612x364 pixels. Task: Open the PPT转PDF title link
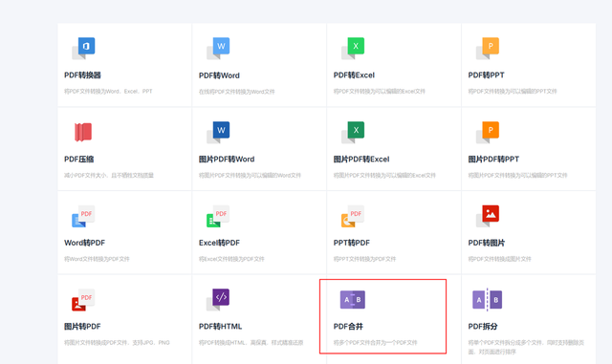[351, 243]
